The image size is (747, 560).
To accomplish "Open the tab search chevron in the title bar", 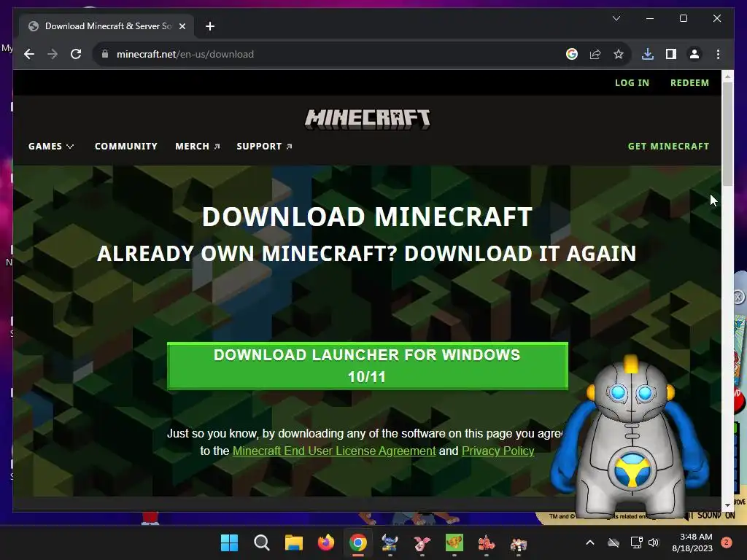I will pos(616,18).
